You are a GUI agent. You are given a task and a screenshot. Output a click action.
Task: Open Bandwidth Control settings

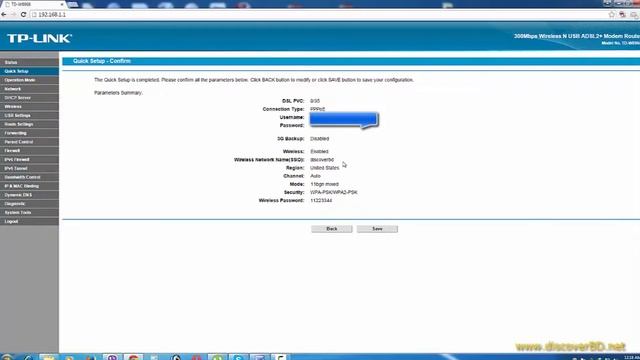pos(29,177)
